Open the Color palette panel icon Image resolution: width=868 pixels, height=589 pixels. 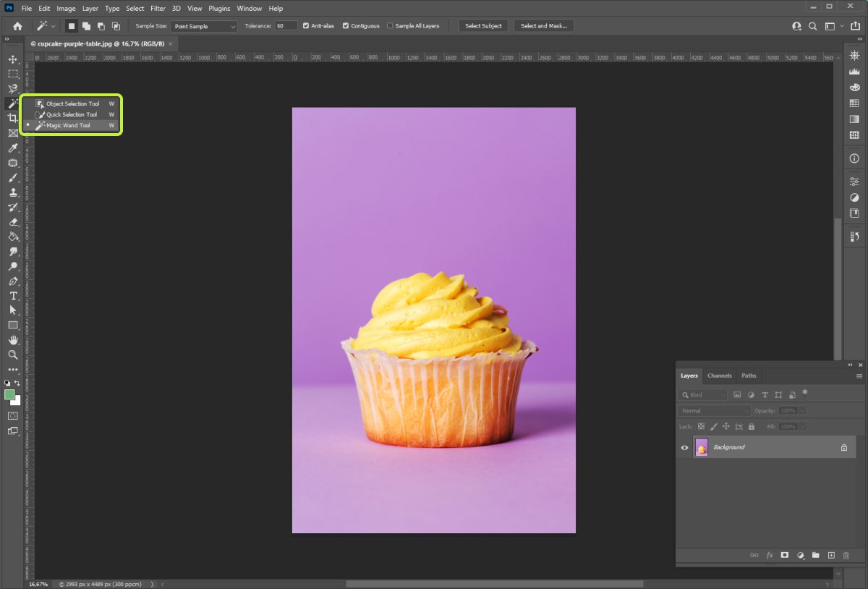[854, 88]
